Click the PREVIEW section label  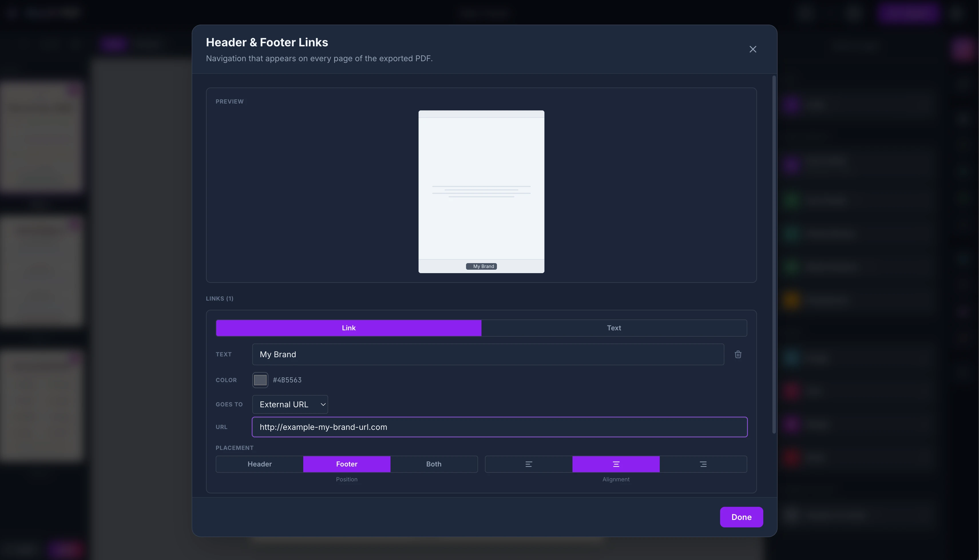tap(230, 102)
